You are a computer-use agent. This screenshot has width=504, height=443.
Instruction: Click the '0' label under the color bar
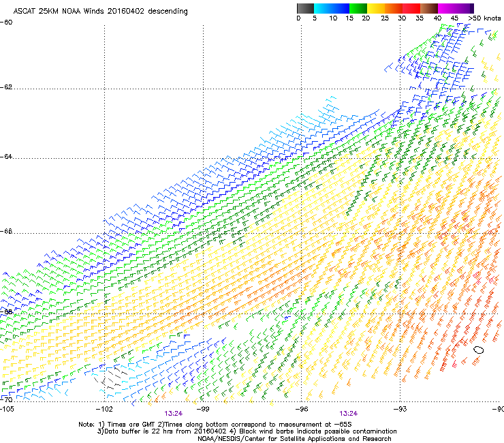click(298, 18)
